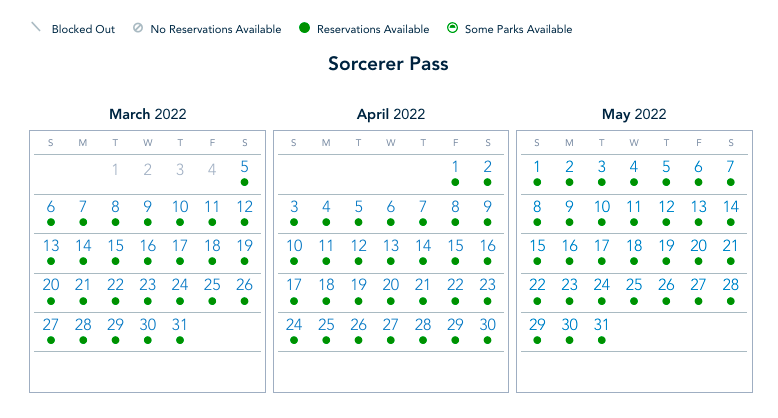Click the green dot under April 1

click(x=455, y=183)
